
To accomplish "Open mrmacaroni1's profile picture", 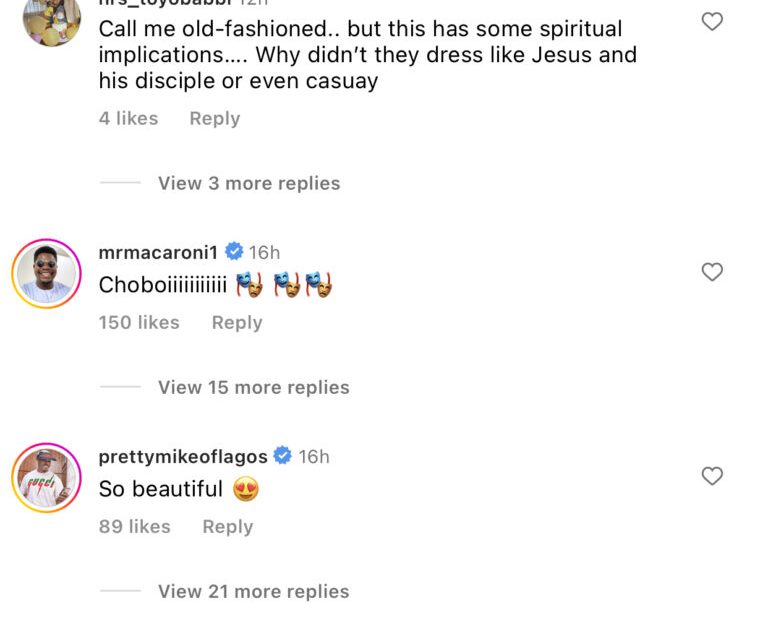I will [x=46, y=273].
